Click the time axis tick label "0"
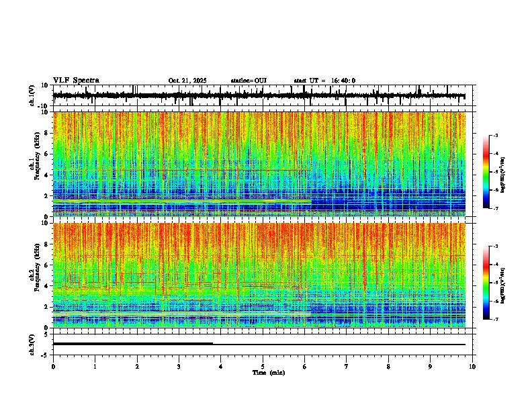This screenshot has height=411, width=532. (x=53, y=367)
